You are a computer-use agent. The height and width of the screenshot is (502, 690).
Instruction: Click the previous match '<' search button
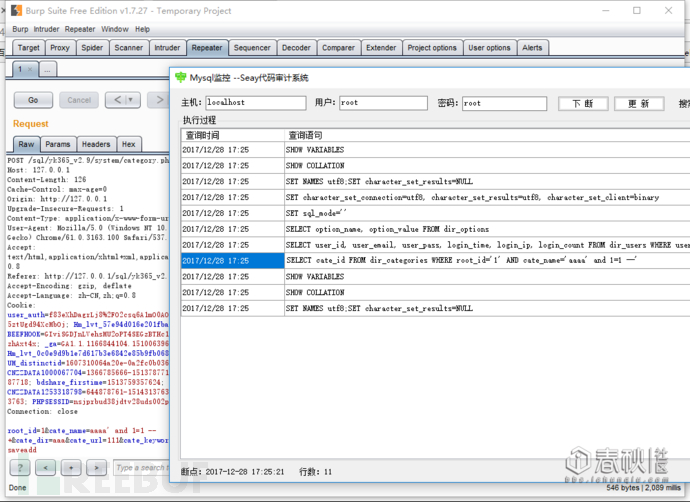(x=45, y=468)
